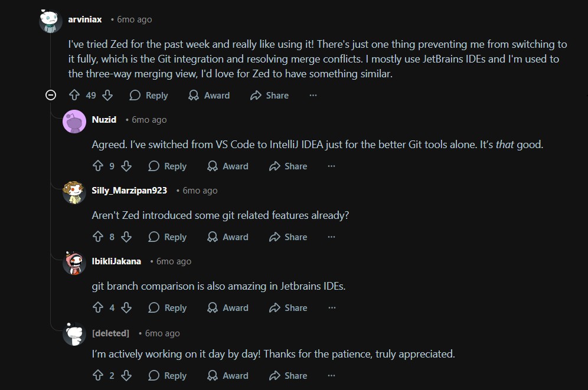
Task: Downvote the deleted user's comment
Action: click(126, 376)
